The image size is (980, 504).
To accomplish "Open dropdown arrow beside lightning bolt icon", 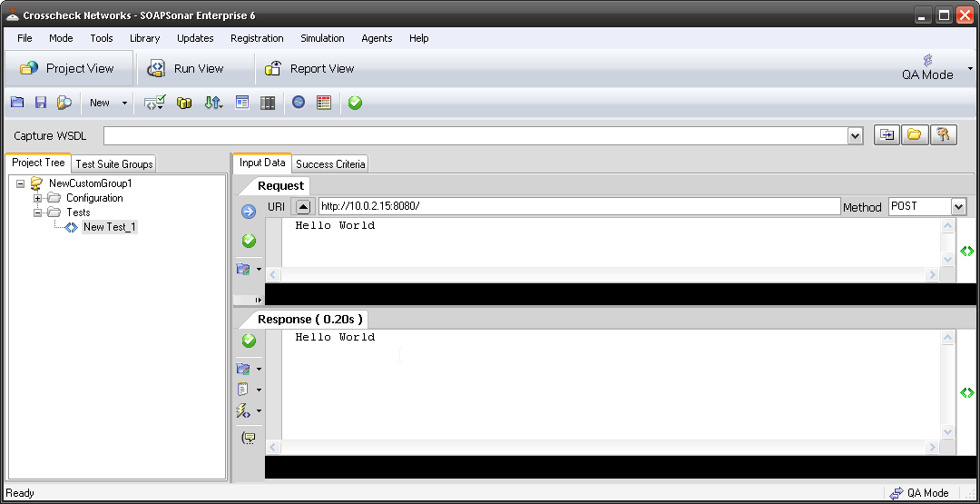I will tap(259, 411).
